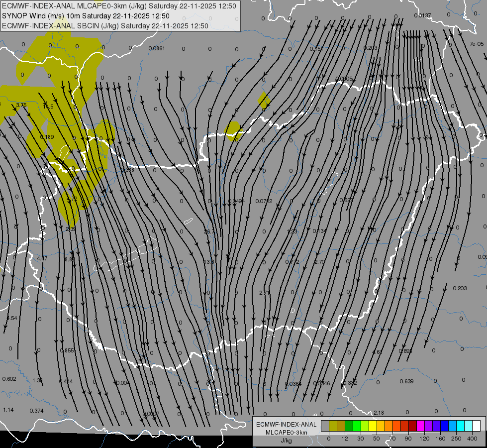Click the legend title MLCAPE0-3km
This screenshot has width=487, height=448.
(x=286, y=433)
